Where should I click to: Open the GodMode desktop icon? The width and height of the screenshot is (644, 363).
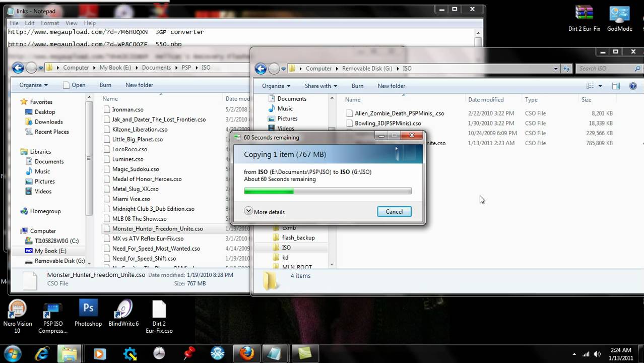coord(619,19)
